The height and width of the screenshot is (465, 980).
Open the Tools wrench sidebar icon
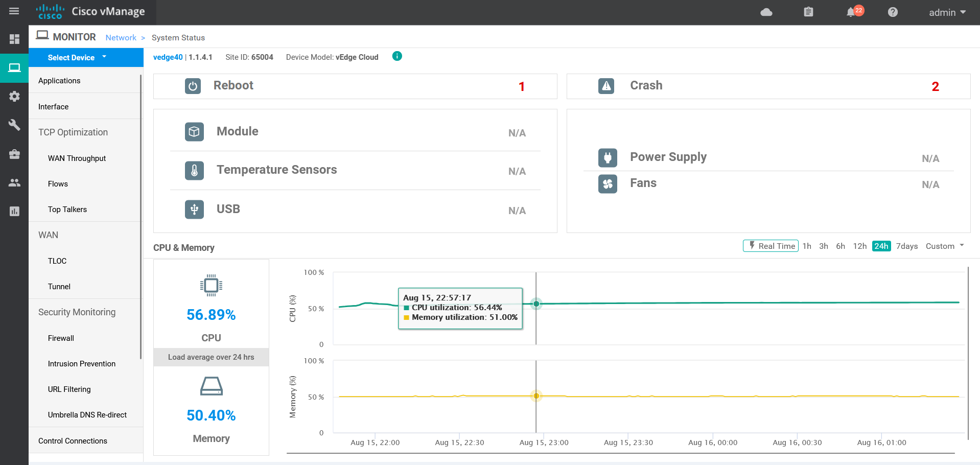pos(14,125)
